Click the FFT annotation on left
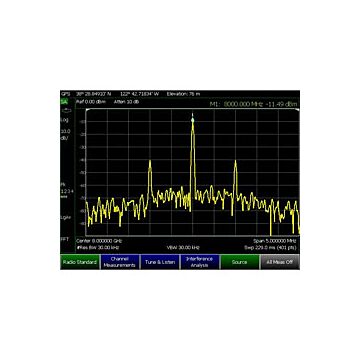 64,239
